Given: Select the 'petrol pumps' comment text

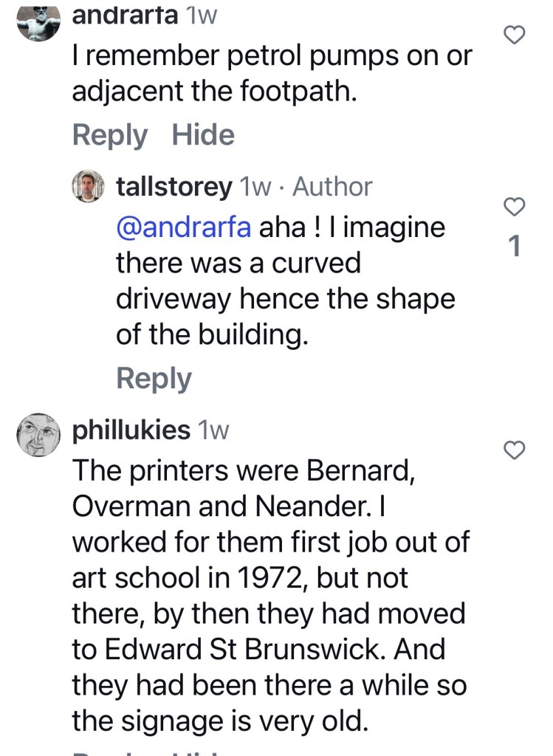Looking at the screenshot, I should point(271,75).
